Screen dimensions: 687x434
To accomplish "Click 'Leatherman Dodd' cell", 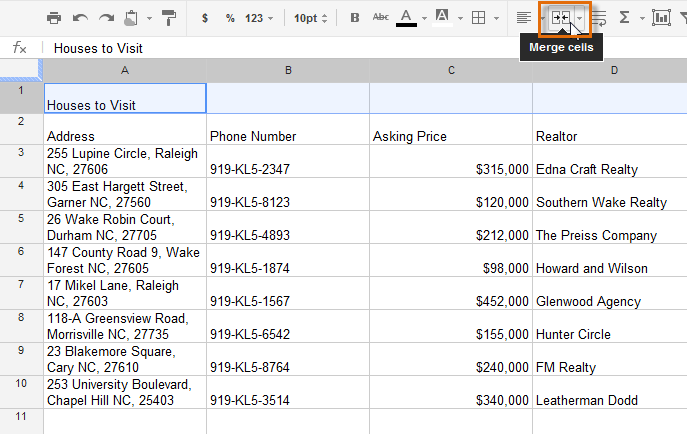I will click(x=610, y=392).
